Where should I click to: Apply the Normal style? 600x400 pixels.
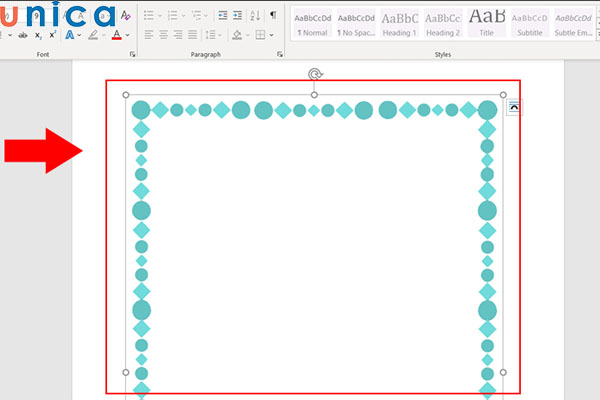point(313,24)
